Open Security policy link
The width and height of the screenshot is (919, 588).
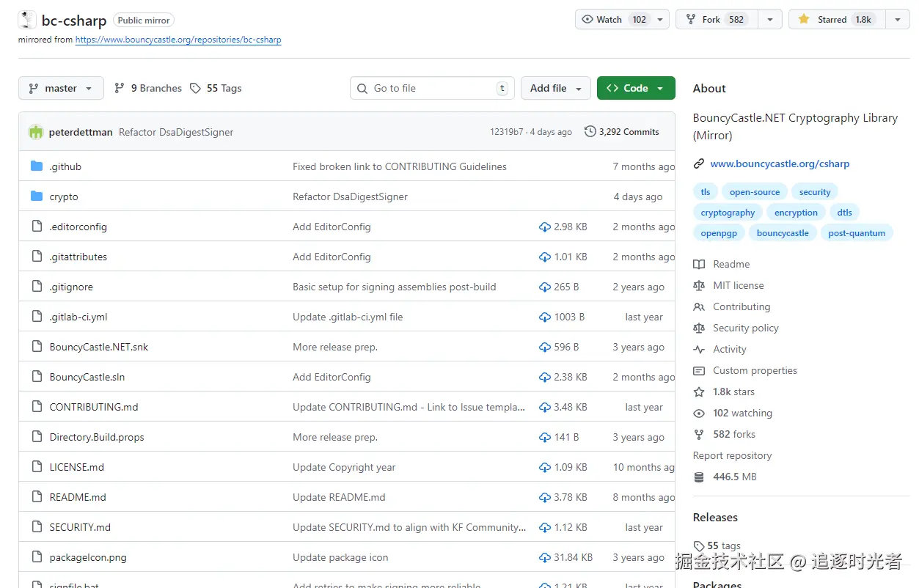click(x=746, y=328)
